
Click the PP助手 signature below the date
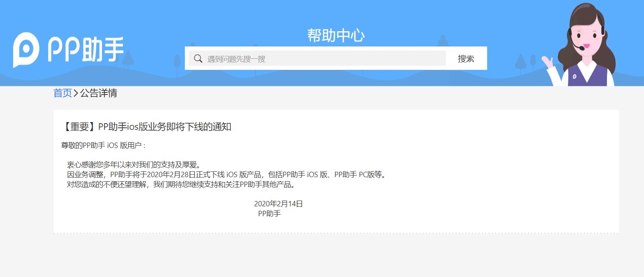(x=269, y=214)
